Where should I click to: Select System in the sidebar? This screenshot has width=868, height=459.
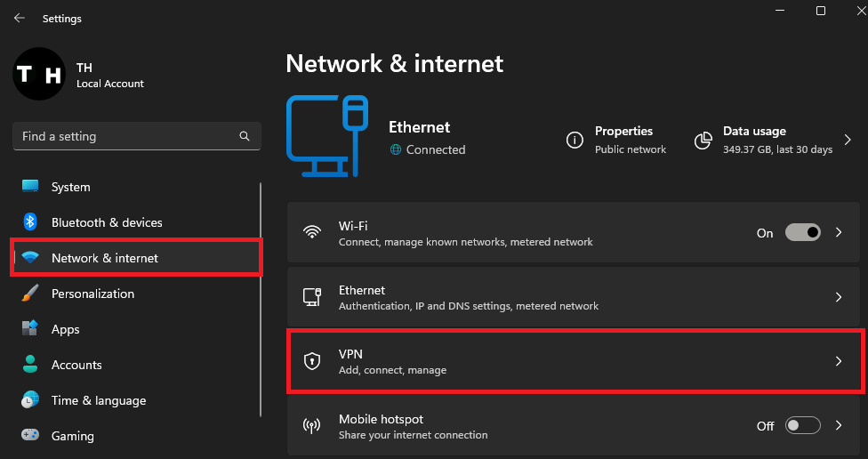(71, 187)
